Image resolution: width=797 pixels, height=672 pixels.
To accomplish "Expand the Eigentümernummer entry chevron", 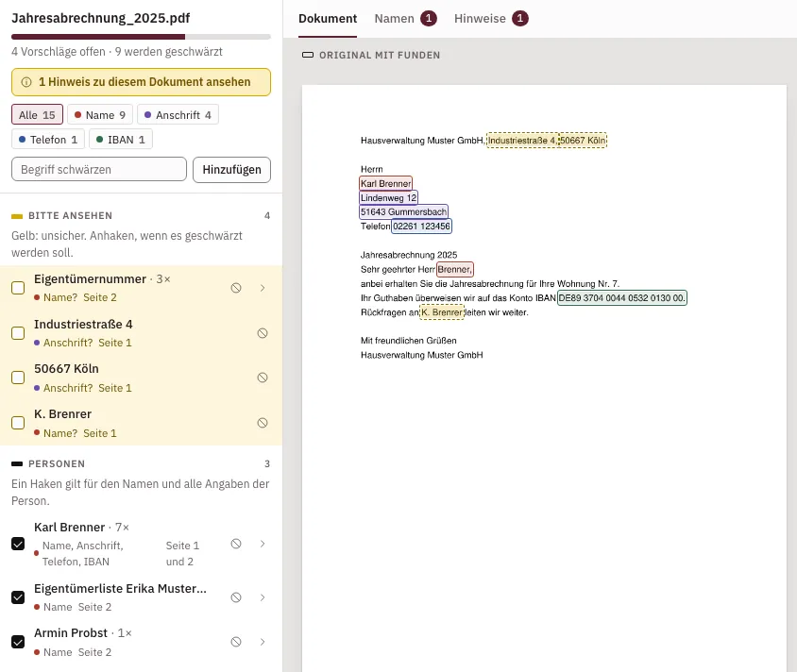I will pos(263,288).
